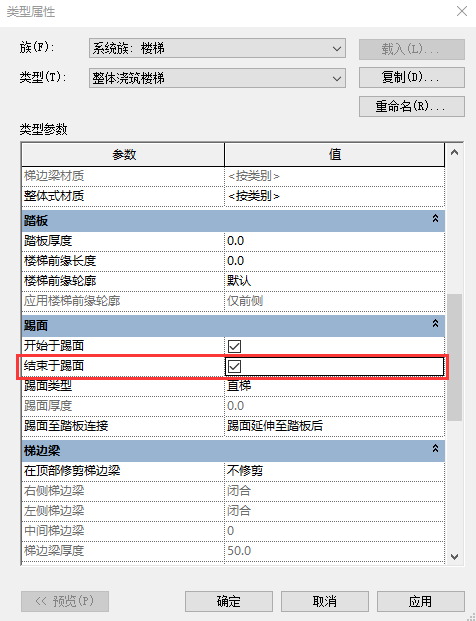
Task: Confirm with the 确定 button
Action: (x=228, y=601)
